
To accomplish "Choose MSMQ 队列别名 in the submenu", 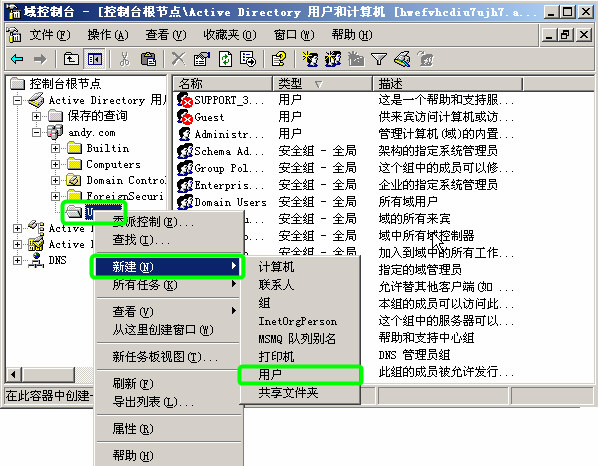I will click(x=300, y=339).
